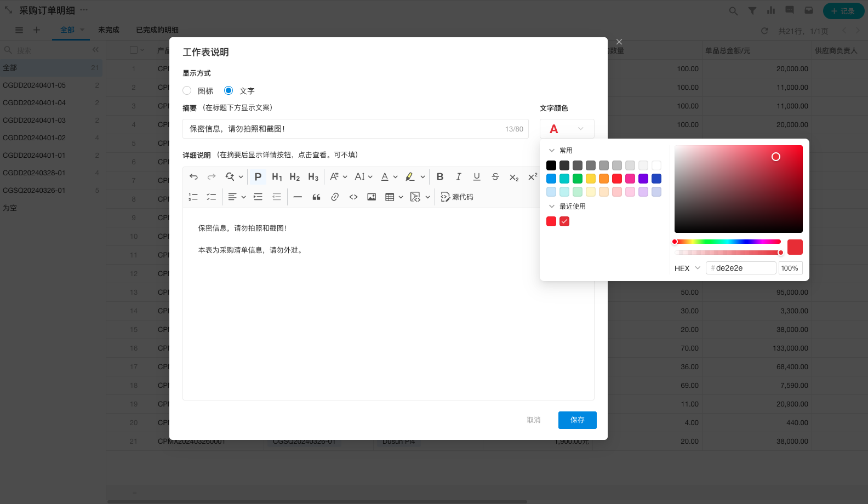This screenshot has height=504, width=868.
Task: Toggle bold formatting
Action: [440, 177]
